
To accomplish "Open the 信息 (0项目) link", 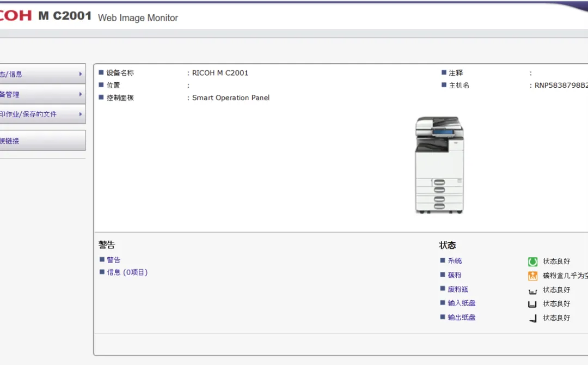I will coord(127,272).
